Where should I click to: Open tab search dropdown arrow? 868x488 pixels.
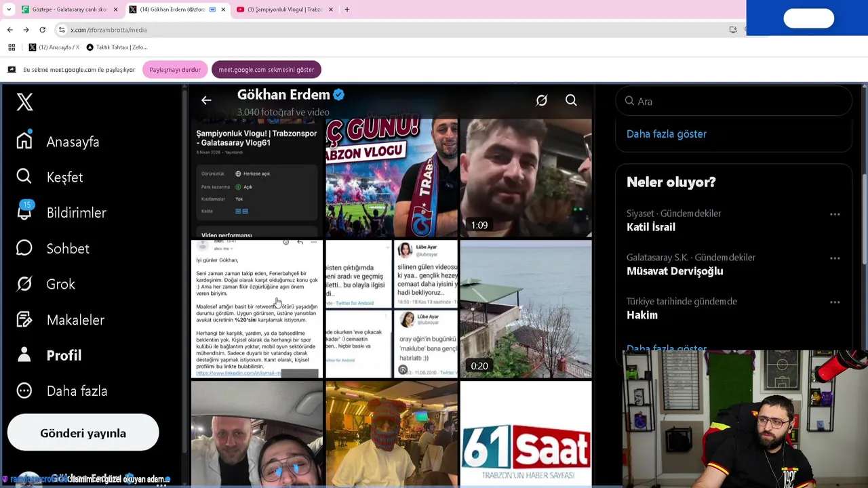[9, 9]
